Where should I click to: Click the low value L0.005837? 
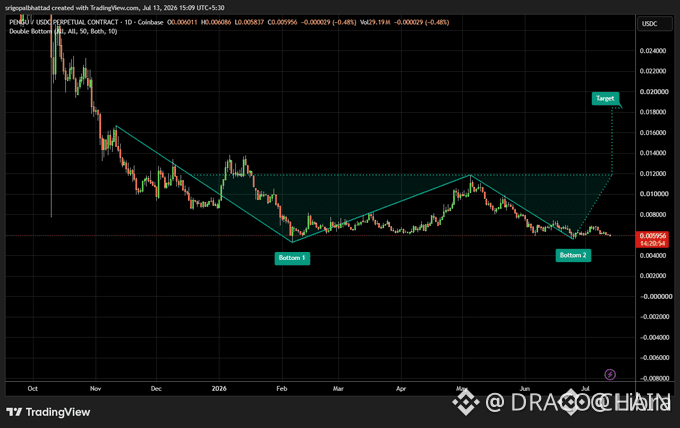[x=249, y=22]
